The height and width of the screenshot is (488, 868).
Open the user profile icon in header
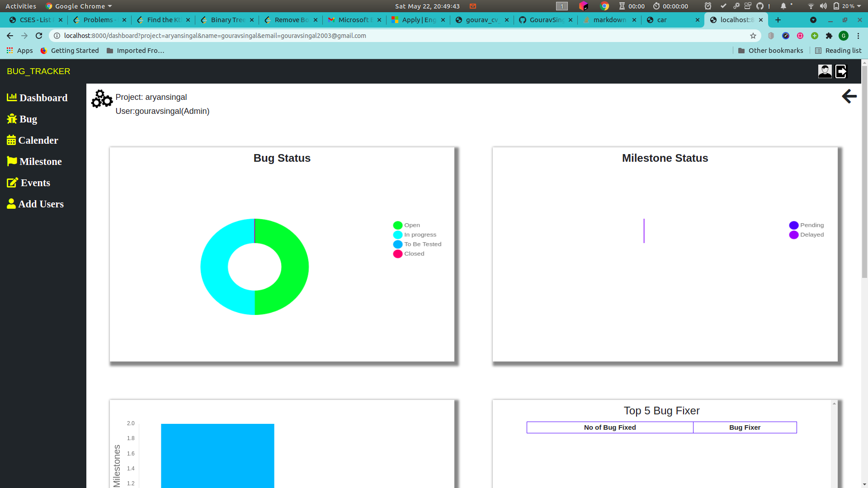click(825, 71)
